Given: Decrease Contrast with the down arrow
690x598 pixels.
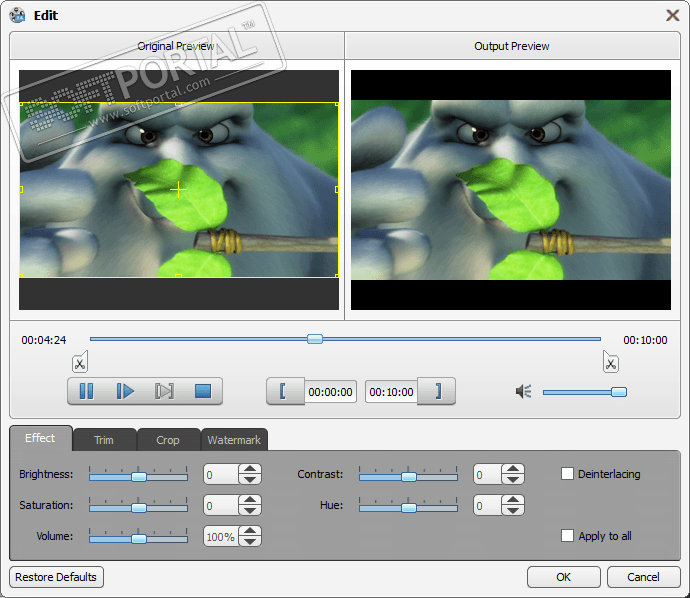Looking at the screenshot, I should pos(513,479).
